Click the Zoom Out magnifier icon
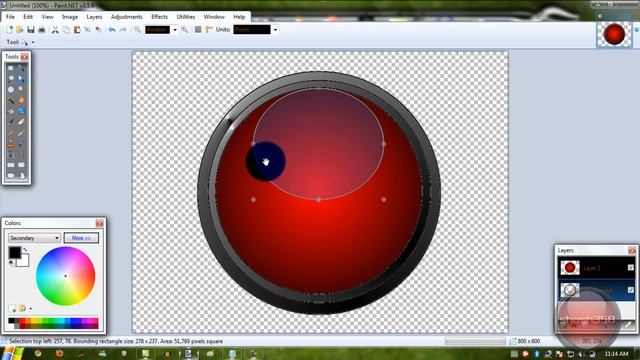Image resolution: width=640 pixels, height=360 pixels. click(137, 29)
